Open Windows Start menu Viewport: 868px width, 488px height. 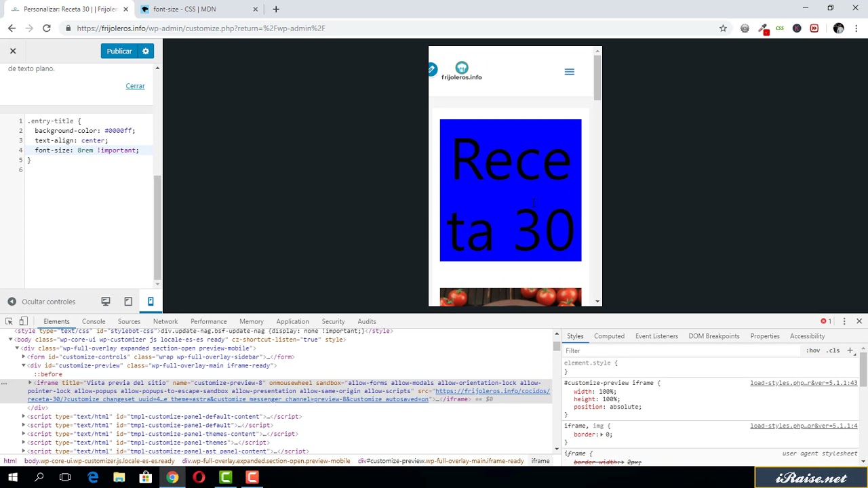[13, 478]
